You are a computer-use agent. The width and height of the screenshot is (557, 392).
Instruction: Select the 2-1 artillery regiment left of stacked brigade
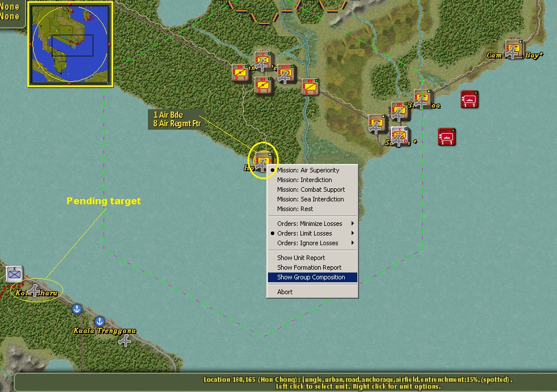click(x=241, y=74)
